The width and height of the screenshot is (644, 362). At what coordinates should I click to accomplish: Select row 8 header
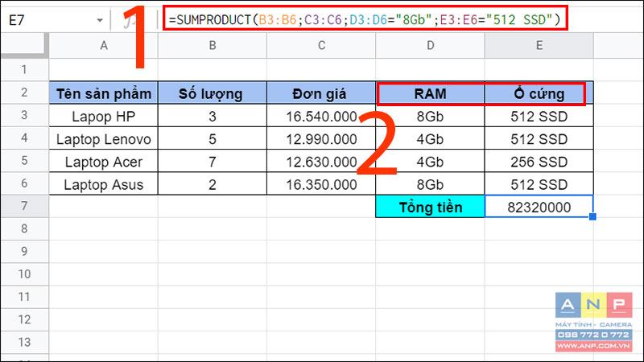click(x=25, y=228)
